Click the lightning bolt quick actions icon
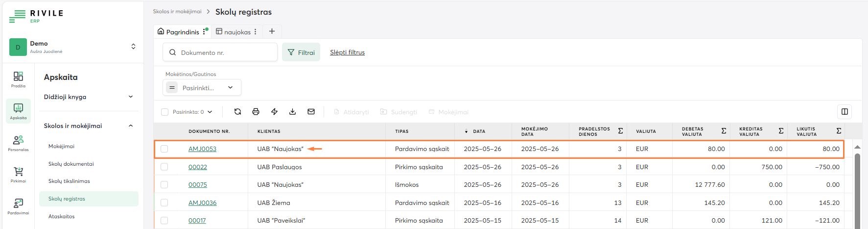This screenshot has width=868, height=229. click(x=274, y=112)
